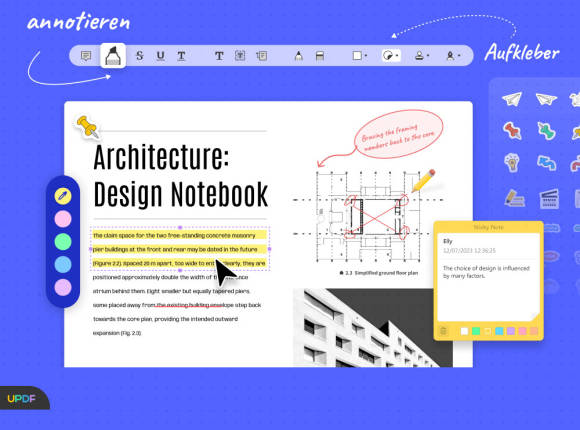Select the light bulb sticker
The height and width of the screenshot is (430, 580).
512,162
